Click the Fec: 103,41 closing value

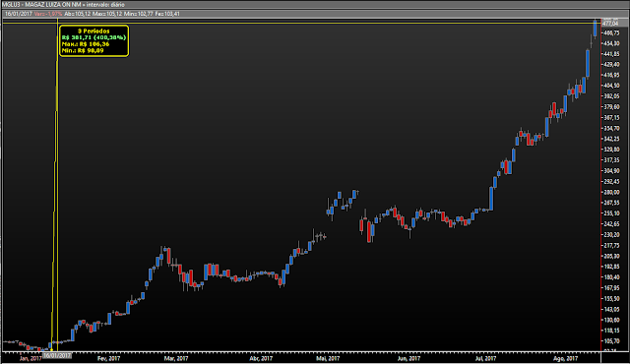click(167, 14)
